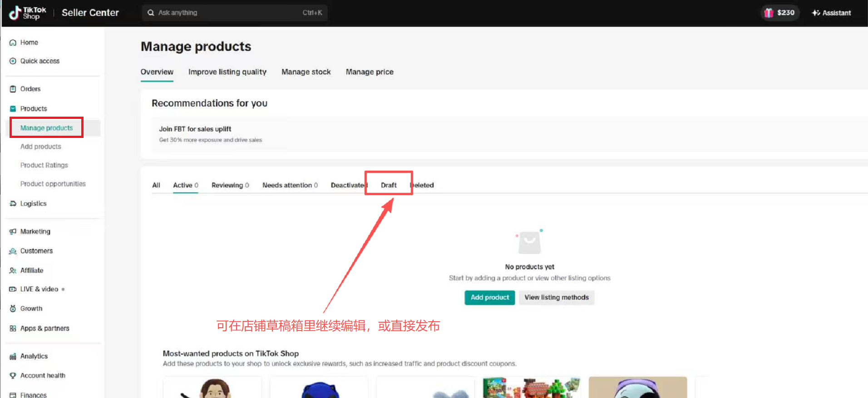Image resolution: width=868 pixels, height=398 pixels.
Task: Show the Reviewing products filter
Action: click(230, 185)
